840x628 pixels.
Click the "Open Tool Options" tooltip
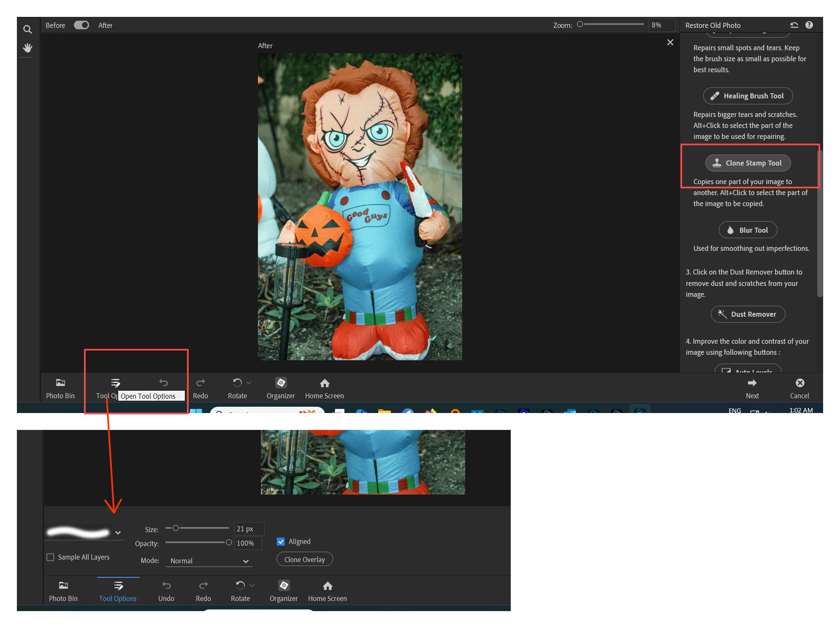pyautogui.click(x=151, y=396)
